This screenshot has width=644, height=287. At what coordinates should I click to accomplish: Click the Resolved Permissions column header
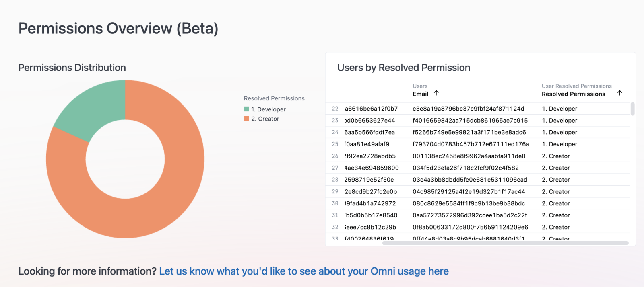coord(573,94)
